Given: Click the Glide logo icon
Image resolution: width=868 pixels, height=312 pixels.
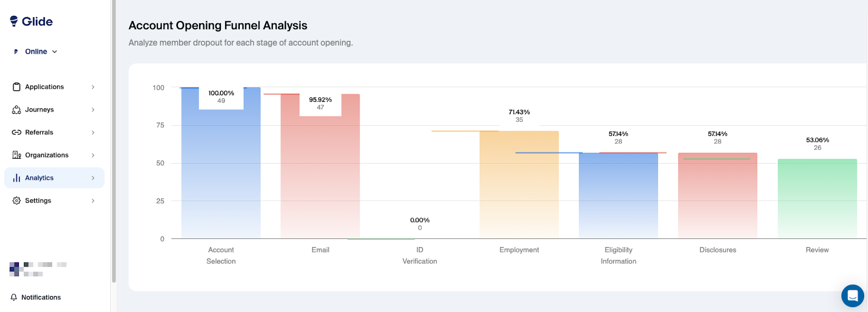Looking at the screenshot, I should click(14, 21).
